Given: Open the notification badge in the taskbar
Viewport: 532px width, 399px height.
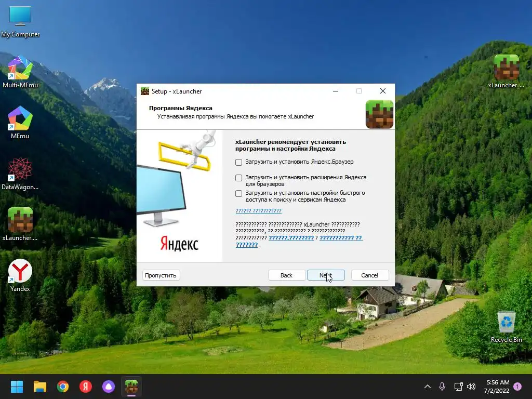Looking at the screenshot, I should tap(517, 387).
